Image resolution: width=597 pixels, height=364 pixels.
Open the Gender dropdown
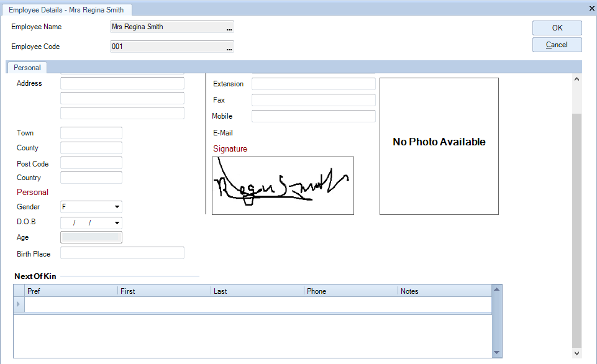coord(117,207)
